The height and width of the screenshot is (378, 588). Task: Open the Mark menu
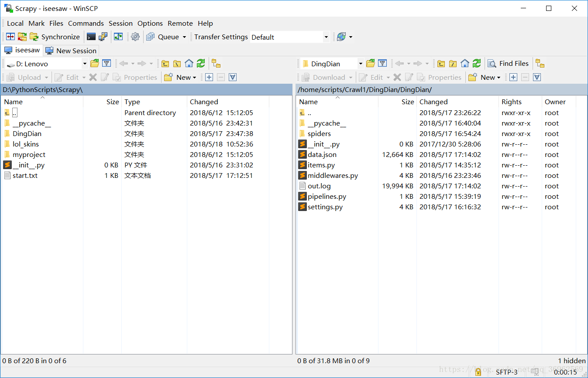(37, 24)
